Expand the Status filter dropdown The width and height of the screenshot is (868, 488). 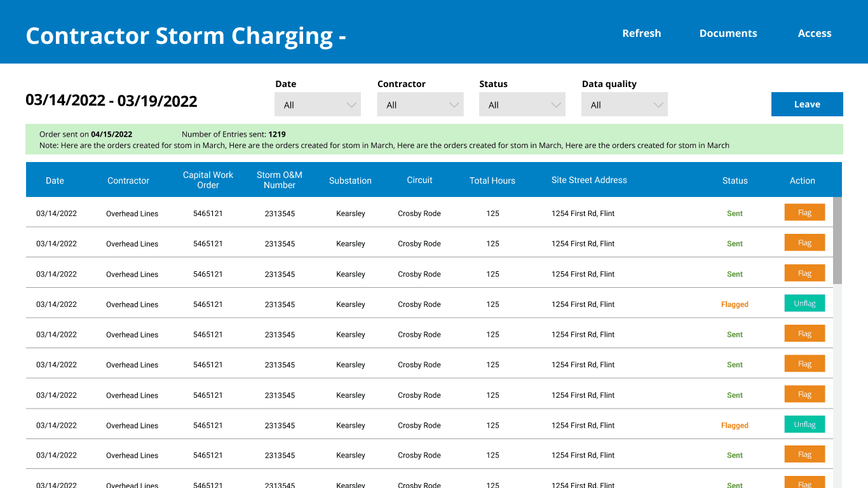[x=522, y=105]
